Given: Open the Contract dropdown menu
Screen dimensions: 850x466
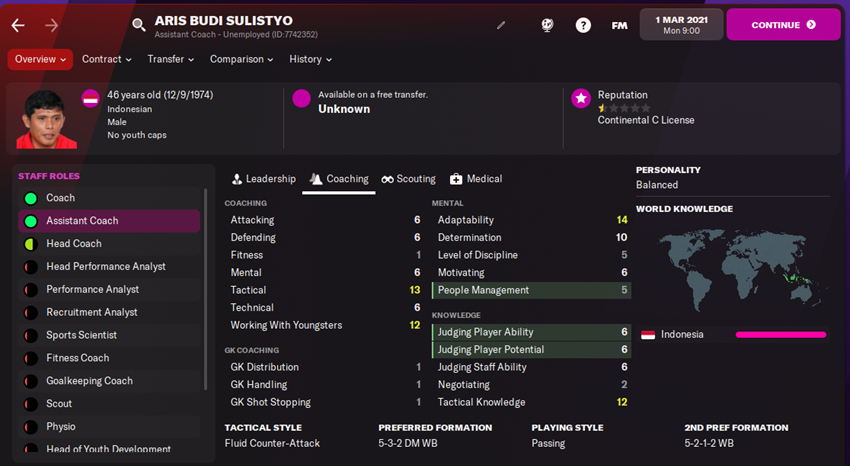Looking at the screenshot, I should coord(107,60).
